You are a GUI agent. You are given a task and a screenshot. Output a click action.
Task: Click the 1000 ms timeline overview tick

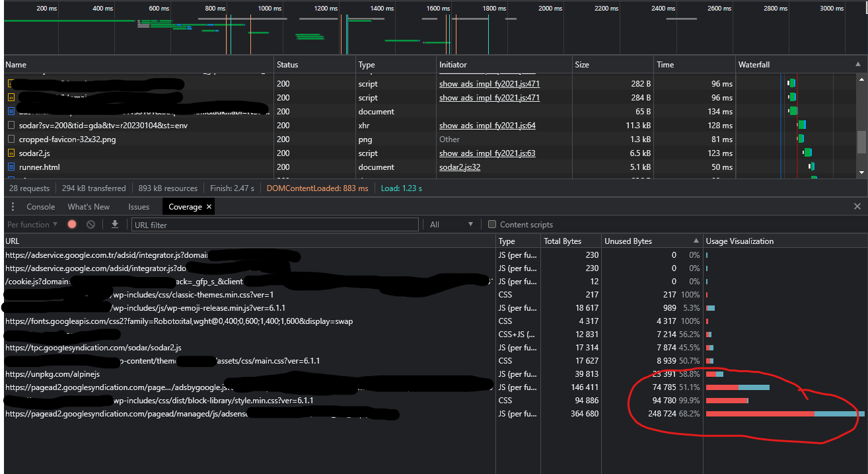point(269,9)
